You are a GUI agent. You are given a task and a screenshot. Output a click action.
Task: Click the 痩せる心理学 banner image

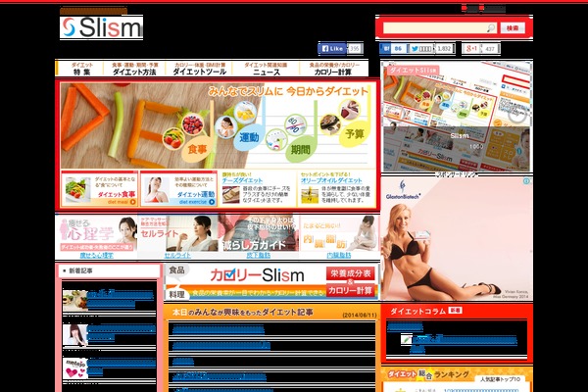tap(97, 233)
